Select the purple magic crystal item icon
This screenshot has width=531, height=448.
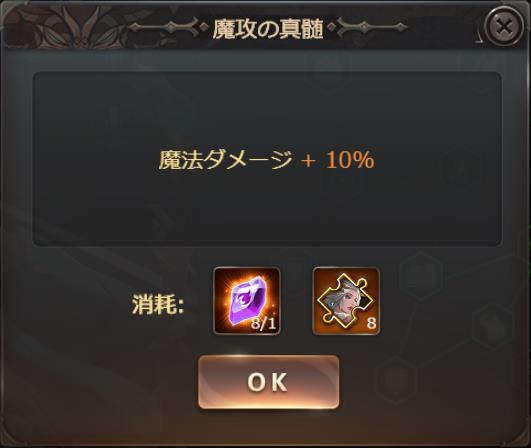247,301
